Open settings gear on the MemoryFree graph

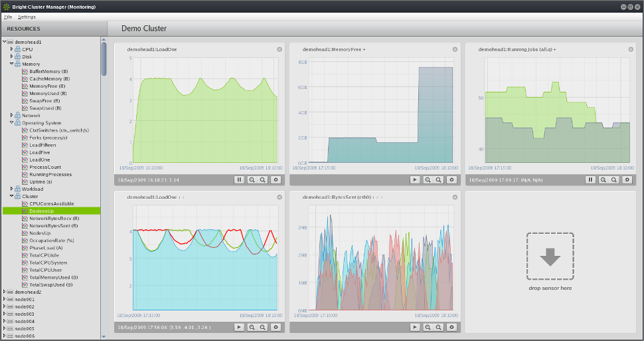[x=451, y=180]
